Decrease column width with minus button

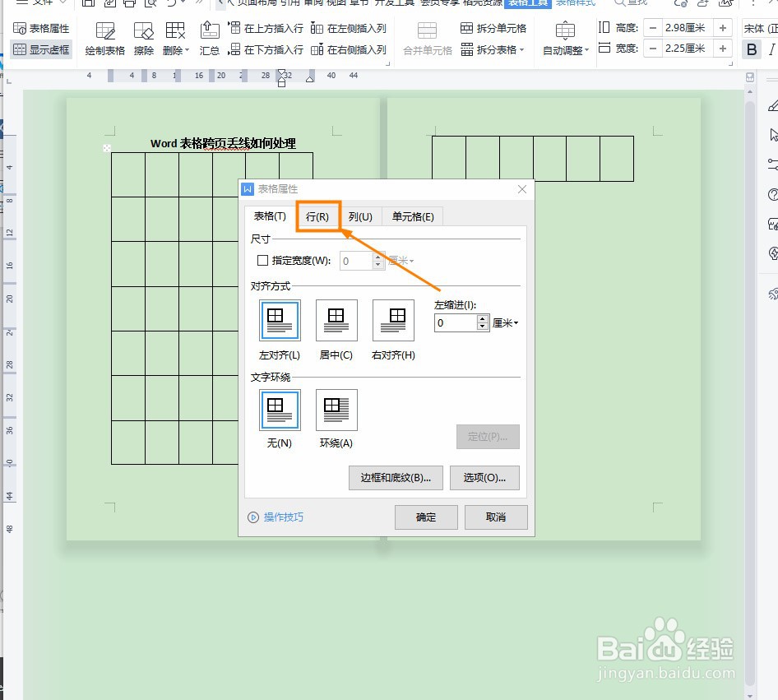tap(653, 49)
